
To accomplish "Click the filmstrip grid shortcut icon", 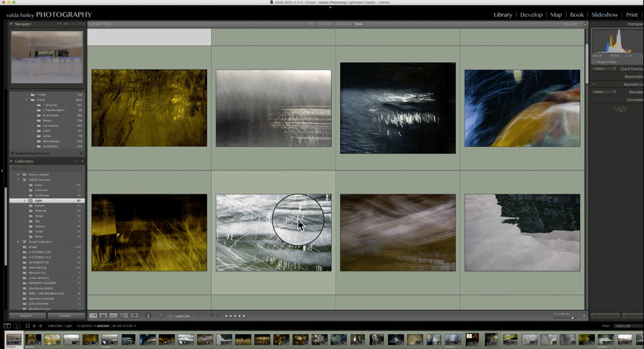I will pyautogui.click(x=28, y=326).
